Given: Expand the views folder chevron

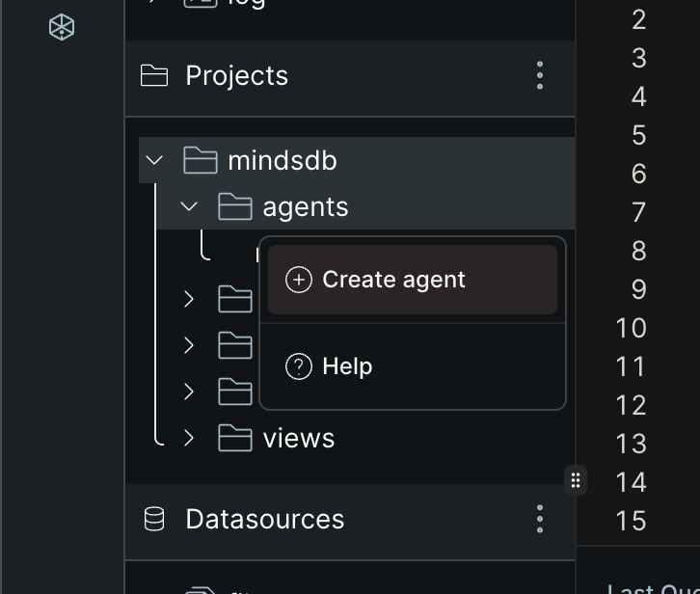Looking at the screenshot, I should coord(189,438).
